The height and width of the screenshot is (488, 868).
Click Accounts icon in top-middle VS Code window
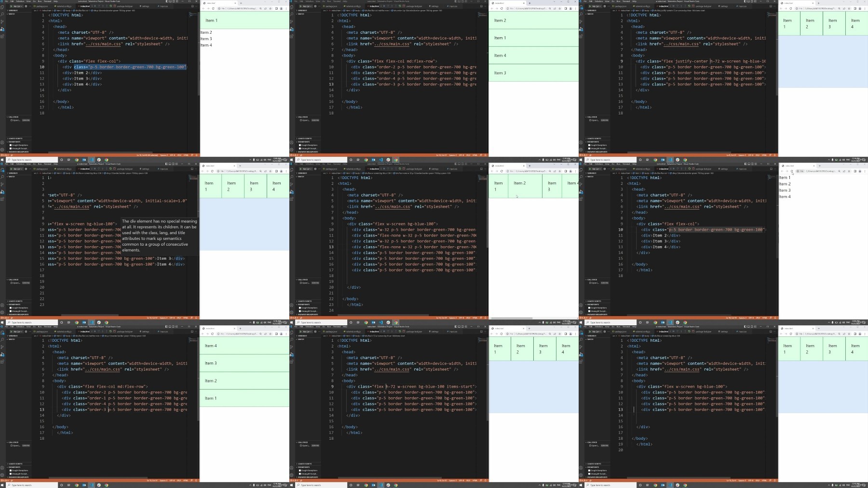[291, 142]
